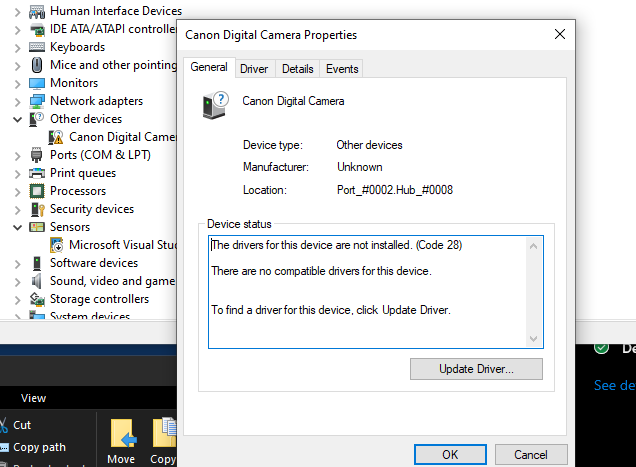Screen dimensions: 636x467
Task: Click the Human Interface Devices icon
Action: pyautogui.click(x=37, y=11)
